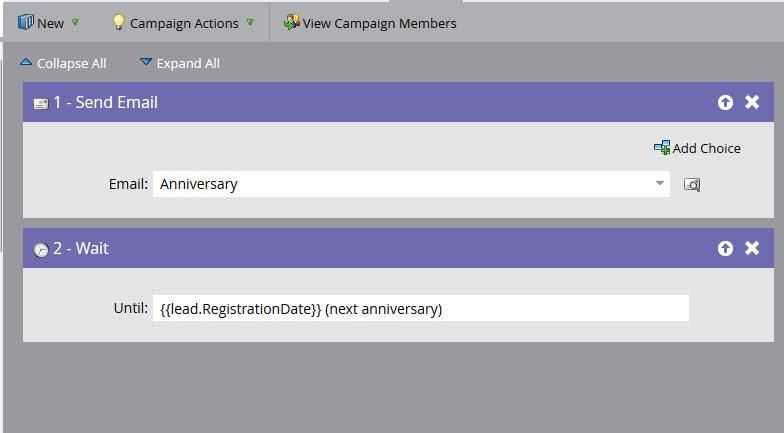The width and height of the screenshot is (784, 433).
Task: Click the Campaign Actions lightbulb icon
Action: pyautogui.click(x=118, y=22)
